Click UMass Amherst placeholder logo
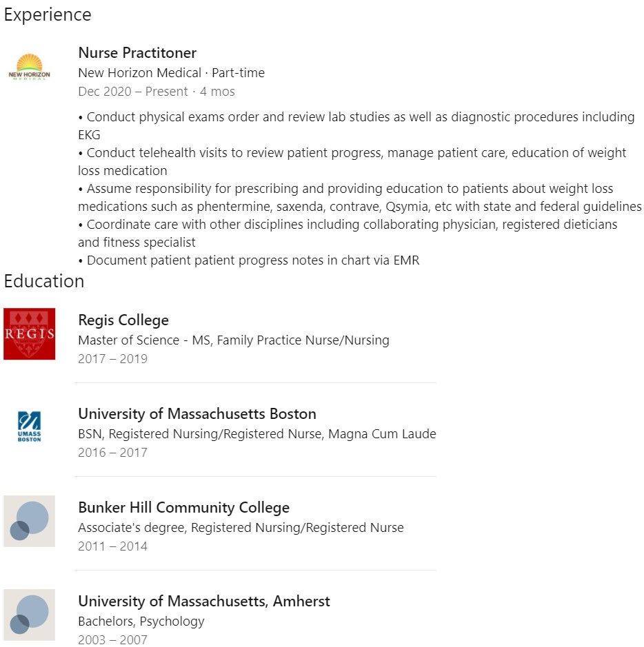This screenshot has width=644, height=647. (30, 615)
